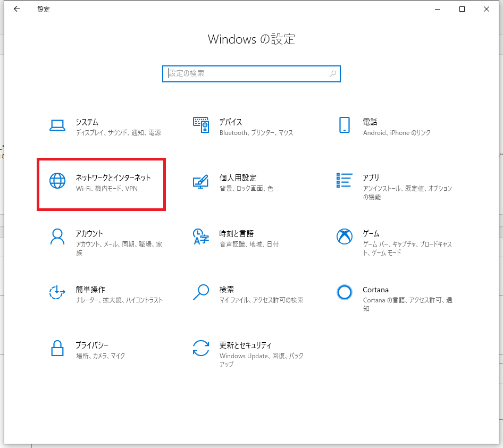Viewport: 503px width, 448px height.
Task: Click description アンインストール、既定値、オプションの機能
Action: tap(407, 192)
